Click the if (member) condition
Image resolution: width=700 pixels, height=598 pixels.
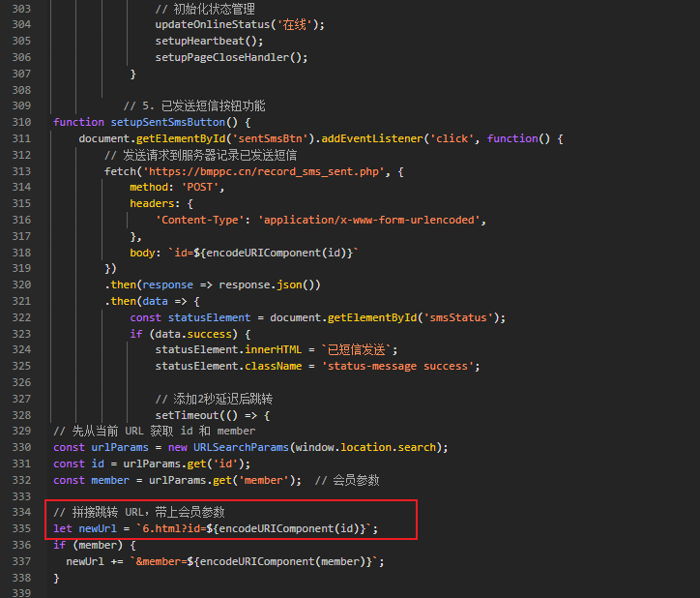pyautogui.click(x=94, y=545)
